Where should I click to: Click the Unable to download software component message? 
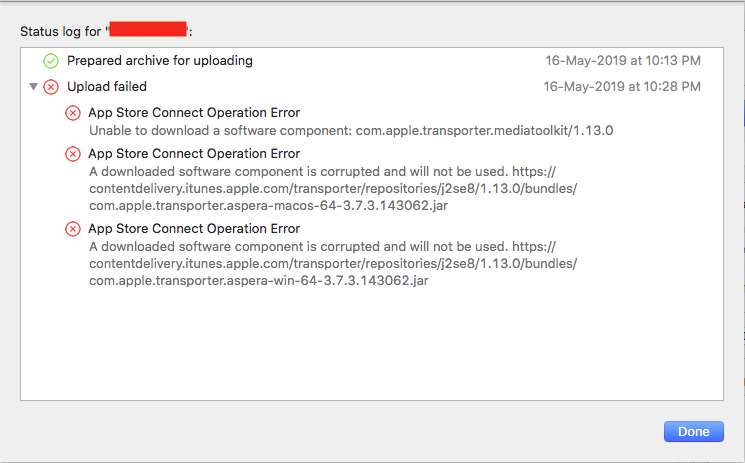coord(350,130)
